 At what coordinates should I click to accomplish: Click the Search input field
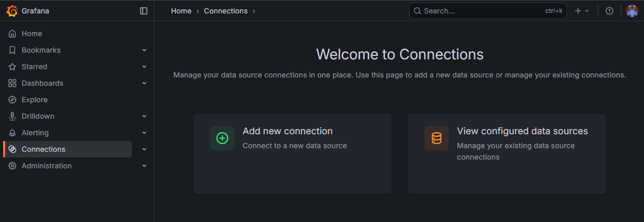[487, 11]
